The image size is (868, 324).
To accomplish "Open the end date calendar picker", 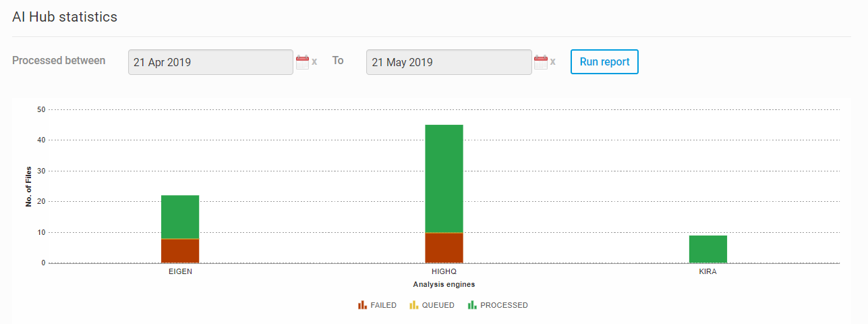I will (540, 62).
